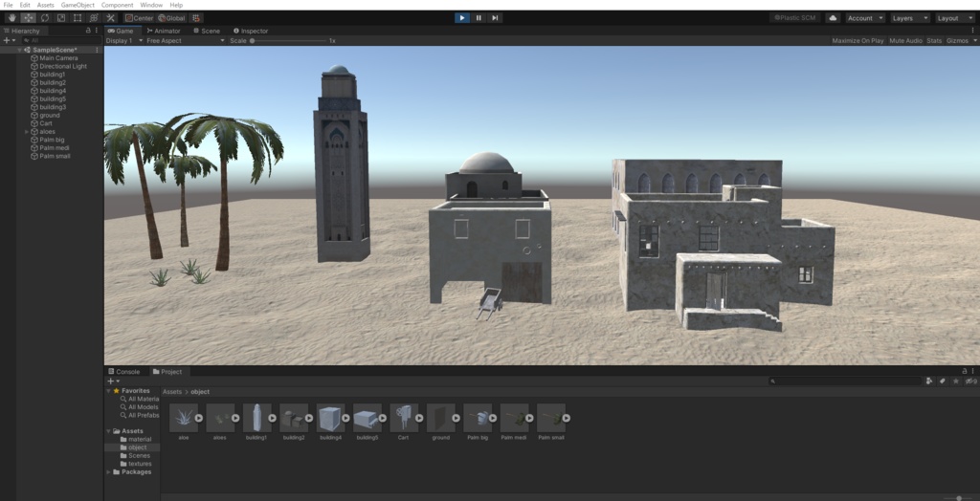Viewport: 980px width, 501px height.
Task: Select the Rotate tool in toolbar
Action: 45,18
